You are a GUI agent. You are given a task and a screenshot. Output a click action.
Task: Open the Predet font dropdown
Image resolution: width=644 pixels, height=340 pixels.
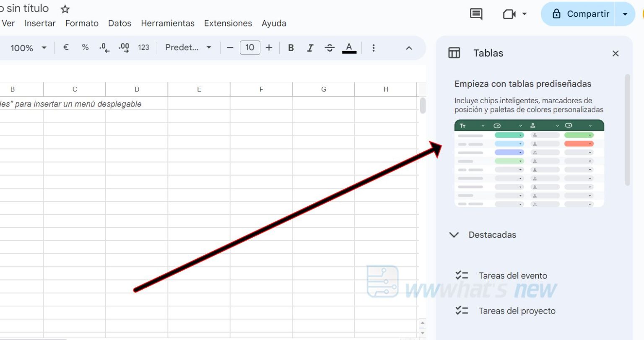(x=188, y=47)
